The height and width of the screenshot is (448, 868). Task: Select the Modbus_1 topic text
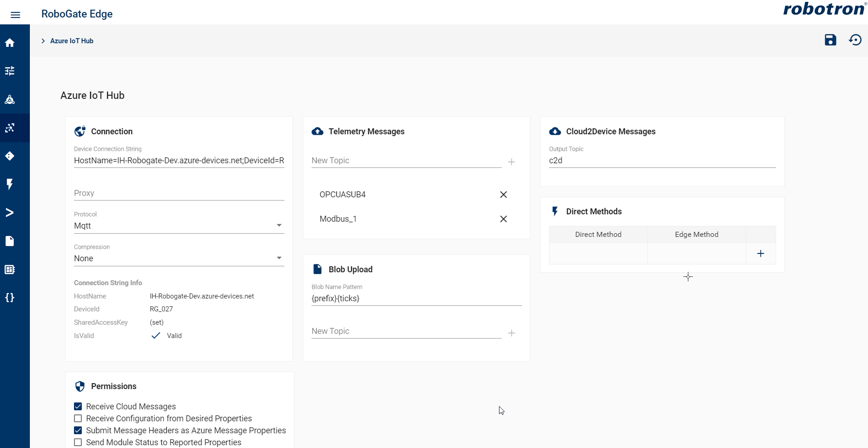pos(338,219)
